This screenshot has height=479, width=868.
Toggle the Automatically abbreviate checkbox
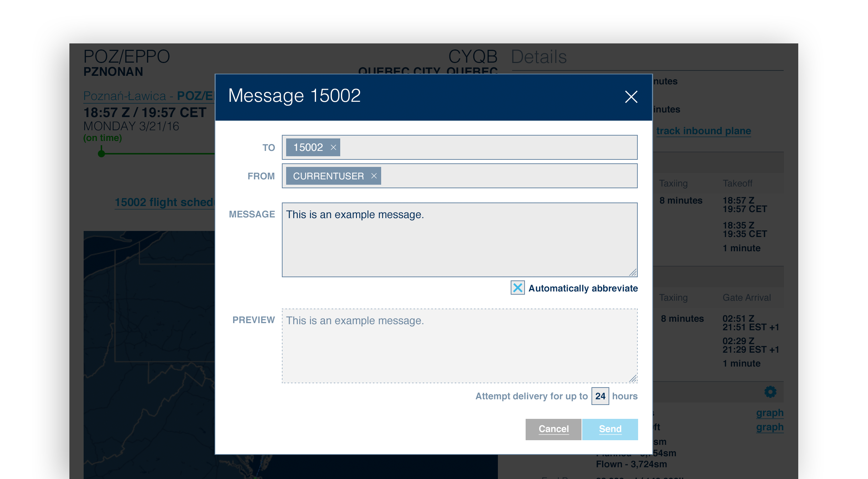click(x=517, y=288)
